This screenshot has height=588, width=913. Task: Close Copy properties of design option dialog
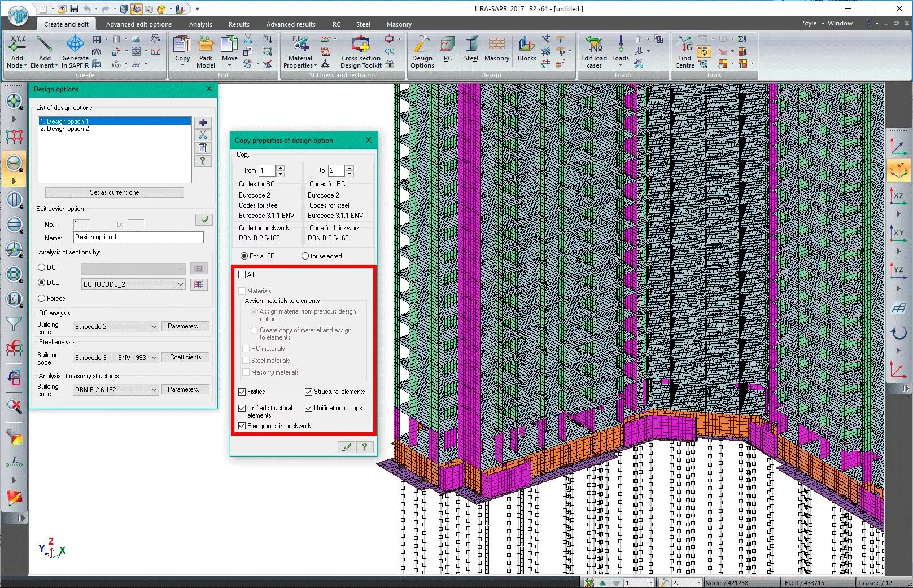click(369, 140)
